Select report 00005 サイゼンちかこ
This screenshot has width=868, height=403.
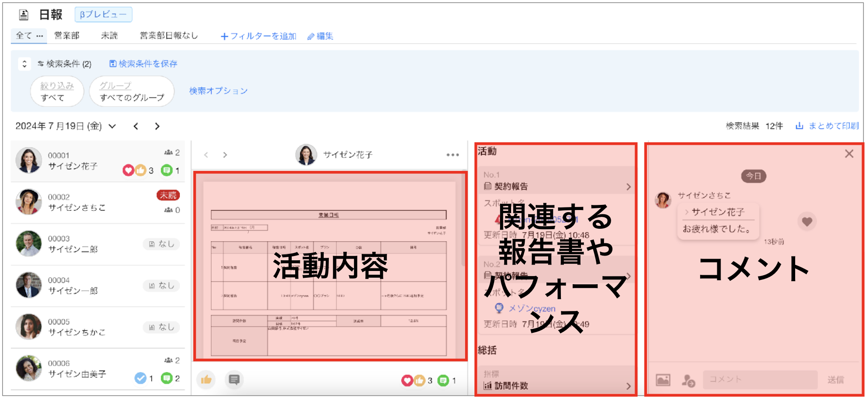[x=98, y=327]
